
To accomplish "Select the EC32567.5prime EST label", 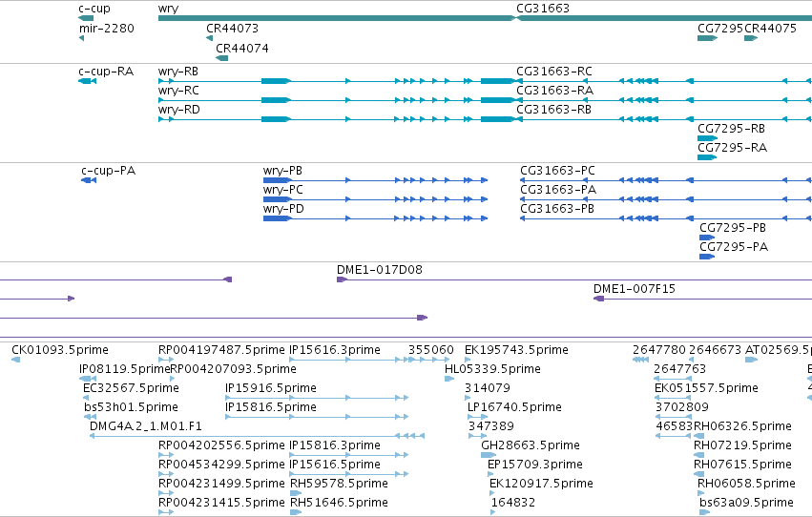I will pos(131,388).
